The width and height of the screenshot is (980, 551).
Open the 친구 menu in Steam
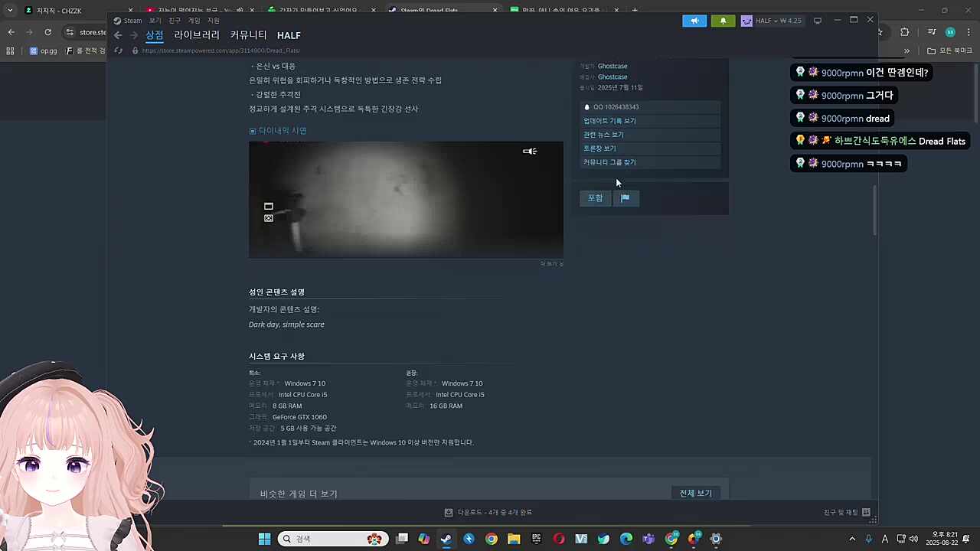click(x=175, y=21)
